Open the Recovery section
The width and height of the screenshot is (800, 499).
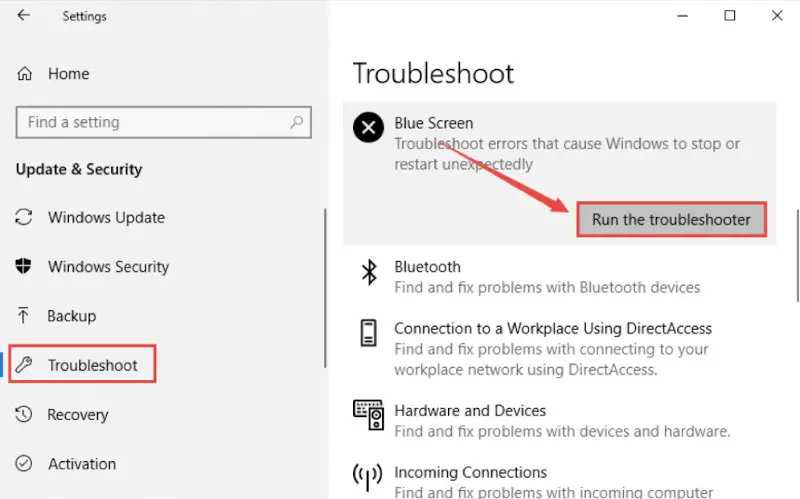pos(78,415)
